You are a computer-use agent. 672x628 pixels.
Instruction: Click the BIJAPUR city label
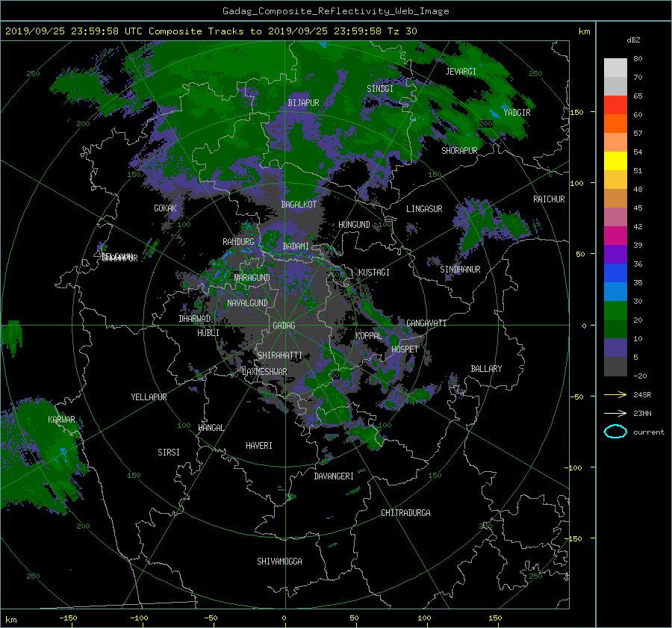[x=303, y=103]
